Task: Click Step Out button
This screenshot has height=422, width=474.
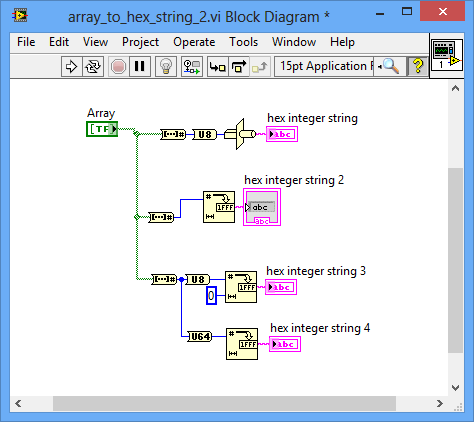Action: [x=260, y=67]
